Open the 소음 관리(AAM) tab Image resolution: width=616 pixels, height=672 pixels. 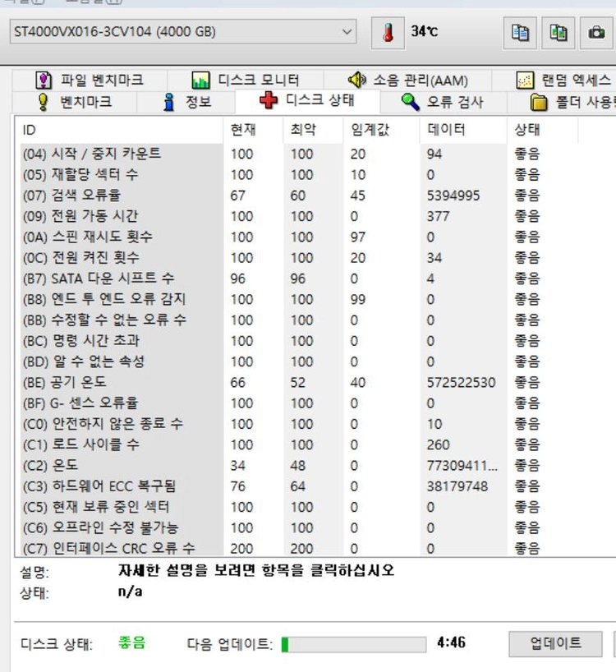[x=408, y=81]
